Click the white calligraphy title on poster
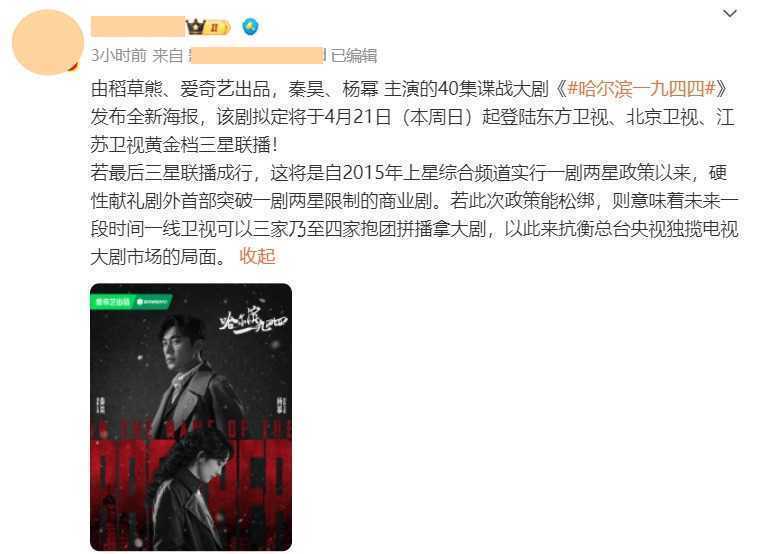The height and width of the screenshot is (554, 760). tap(253, 322)
